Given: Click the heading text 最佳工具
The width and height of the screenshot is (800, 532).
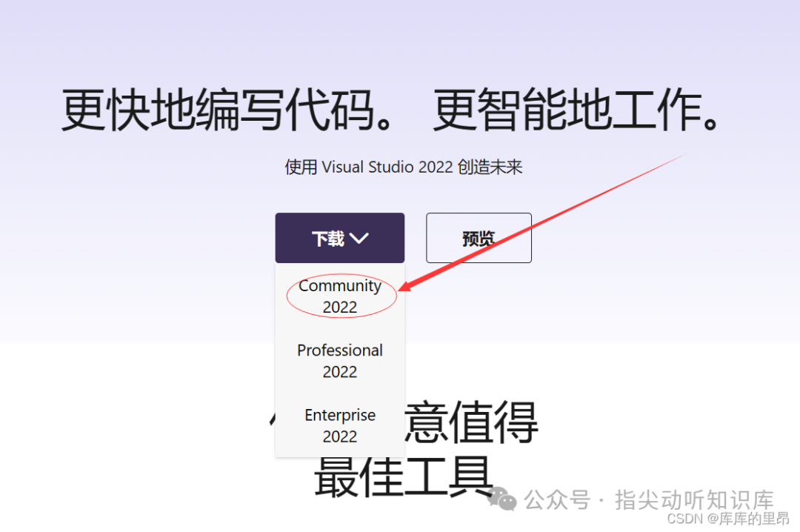Looking at the screenshot, I should tap(404, 477).
